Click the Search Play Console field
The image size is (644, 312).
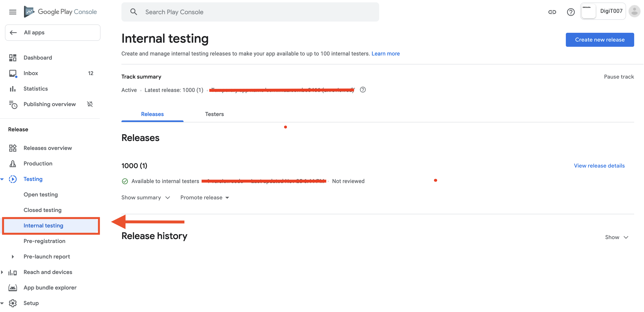(250, 12)
